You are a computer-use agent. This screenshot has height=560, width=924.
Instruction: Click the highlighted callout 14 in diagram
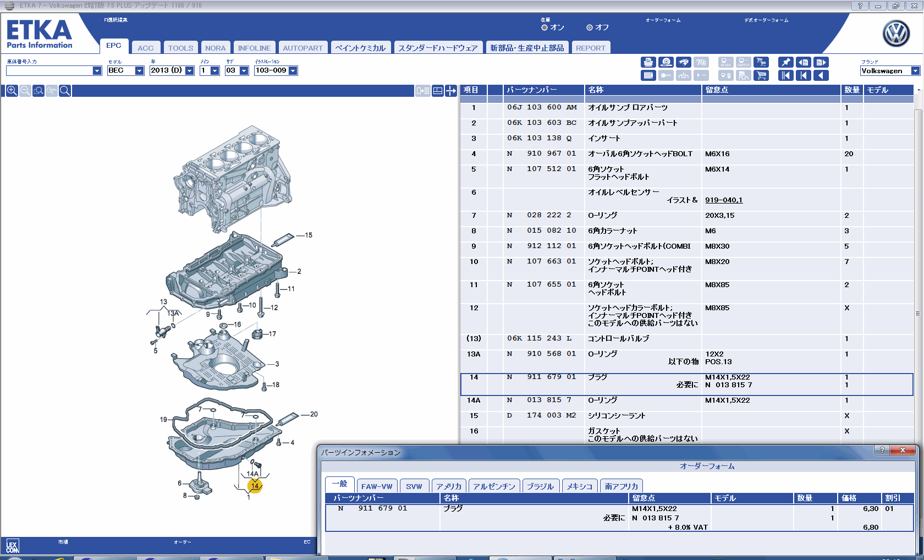[x=255, y=486]
